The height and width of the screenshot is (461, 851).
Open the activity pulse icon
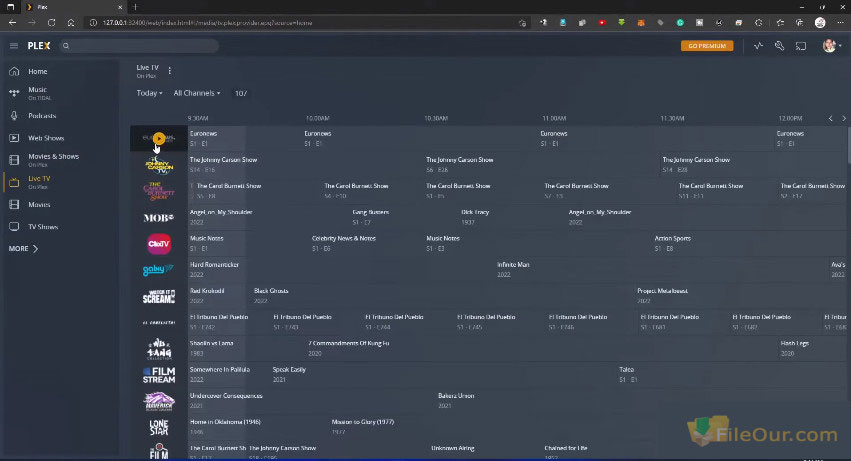click(x=758, y=46)
